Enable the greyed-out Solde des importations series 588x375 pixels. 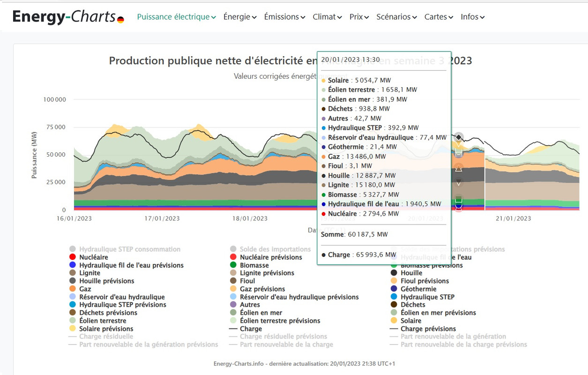270,249
